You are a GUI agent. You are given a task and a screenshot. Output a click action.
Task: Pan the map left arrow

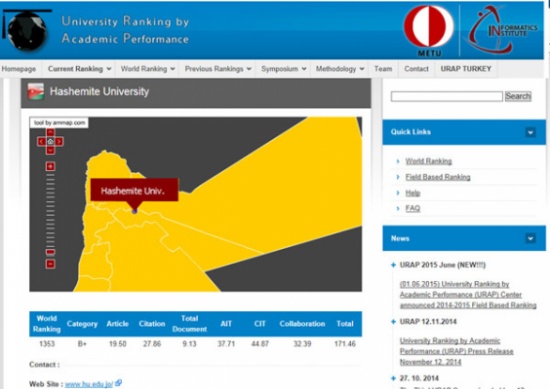pos(41,141)
